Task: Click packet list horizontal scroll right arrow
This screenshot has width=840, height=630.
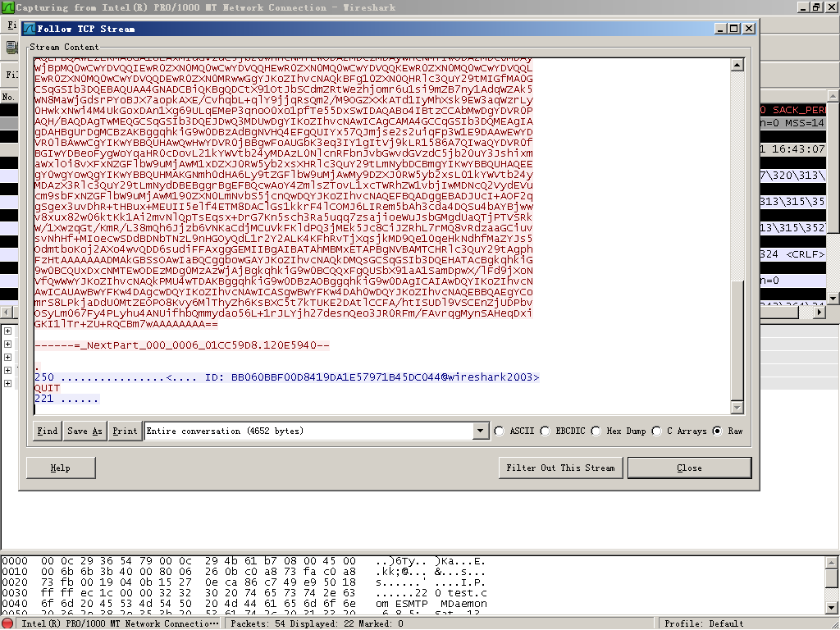Action: (819, 312)
